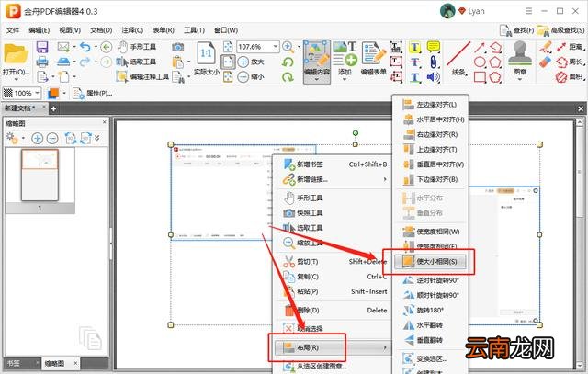Open the 文档(D) menu
588x374 pixels.
[101, 30]
